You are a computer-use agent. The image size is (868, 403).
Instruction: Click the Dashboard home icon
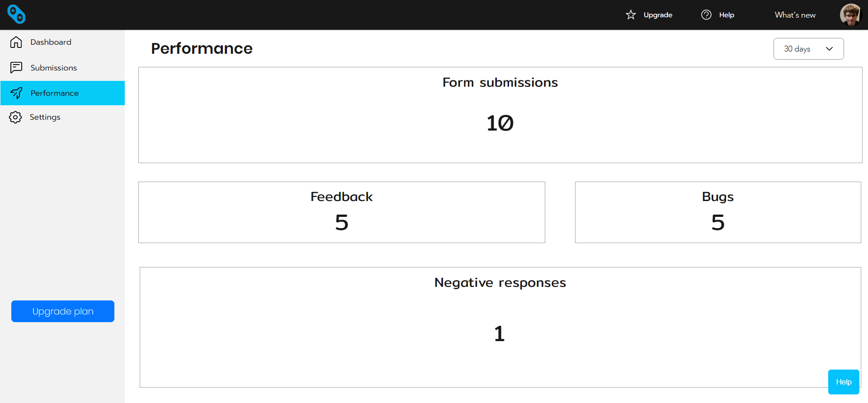coord(16,42)
